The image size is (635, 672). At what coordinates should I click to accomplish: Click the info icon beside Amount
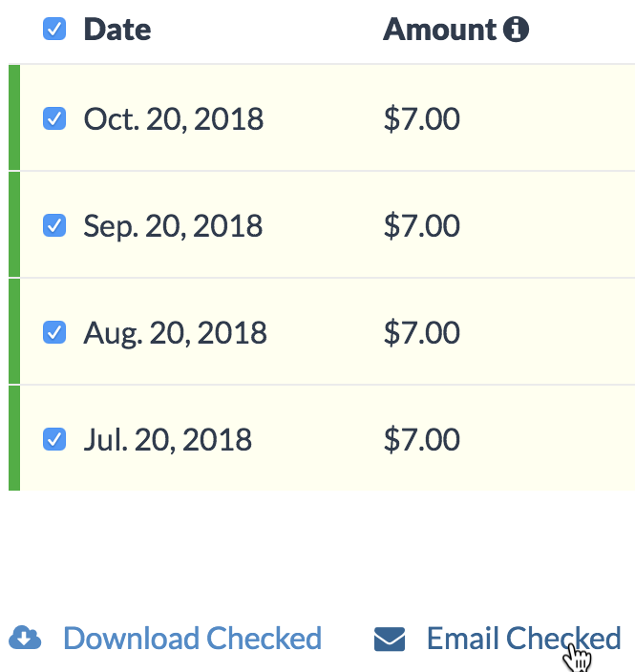(516, 31)
